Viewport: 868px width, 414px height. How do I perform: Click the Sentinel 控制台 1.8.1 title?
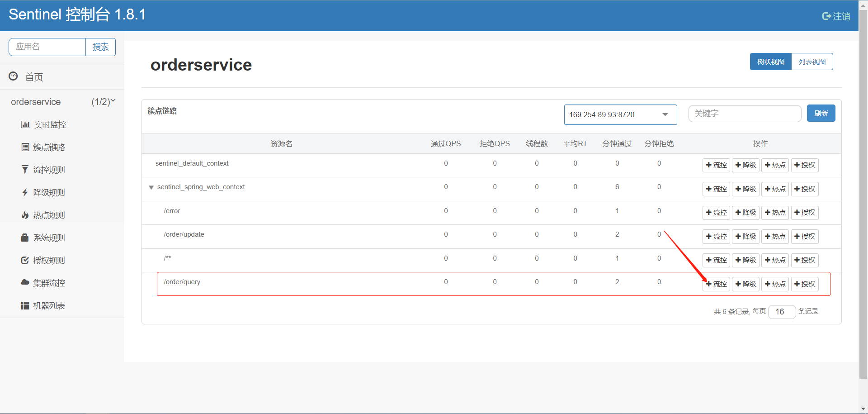click(x=77, y=15)
